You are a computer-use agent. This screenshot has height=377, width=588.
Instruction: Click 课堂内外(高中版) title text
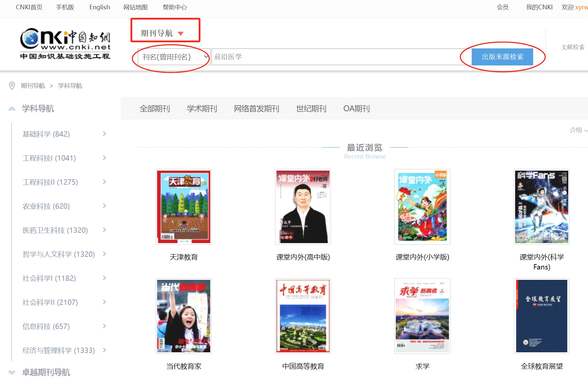point(303,257)
